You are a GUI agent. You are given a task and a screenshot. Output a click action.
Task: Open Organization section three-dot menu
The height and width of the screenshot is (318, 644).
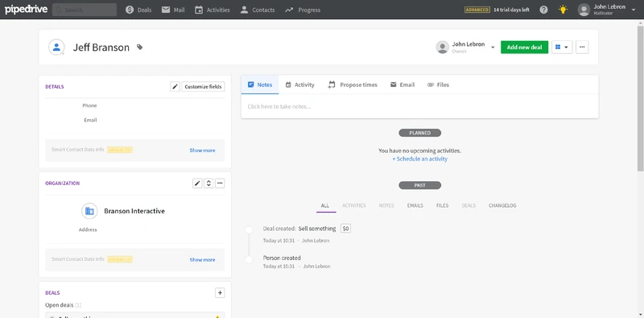coord(220,184)
